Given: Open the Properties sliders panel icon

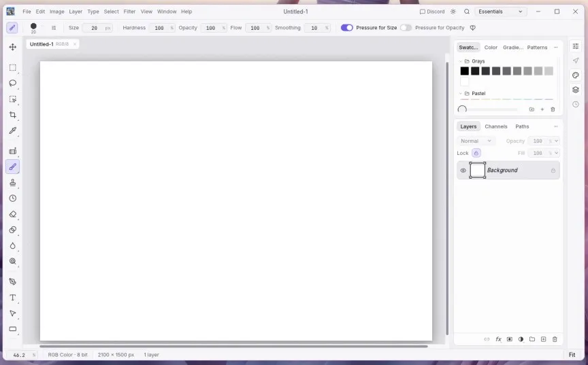Looking at the screenshot, I should coord(576,46).
